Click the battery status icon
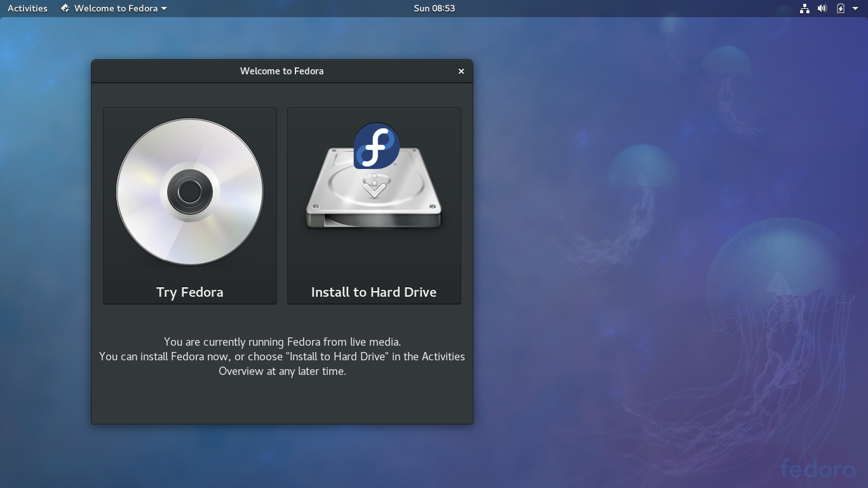The image size is (868, 488). (x=840, y=8)
